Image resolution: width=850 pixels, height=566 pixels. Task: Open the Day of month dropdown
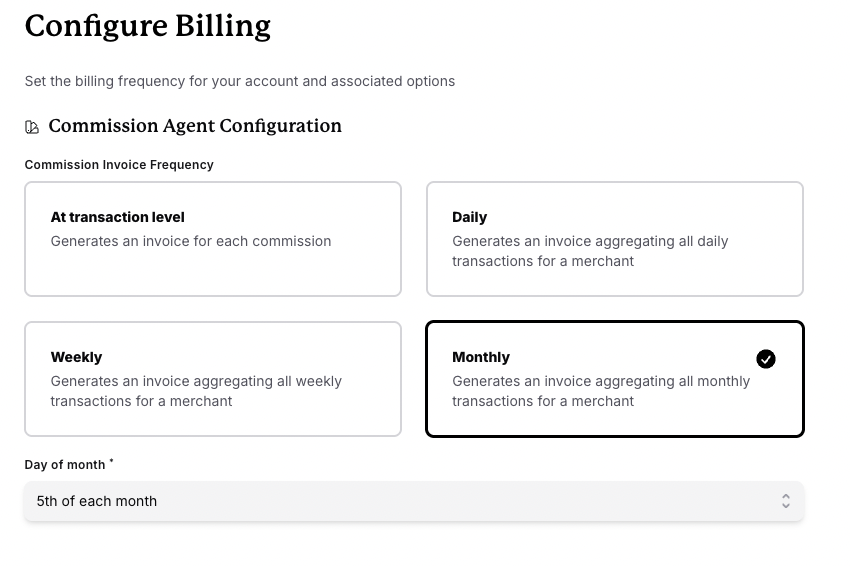413,501
